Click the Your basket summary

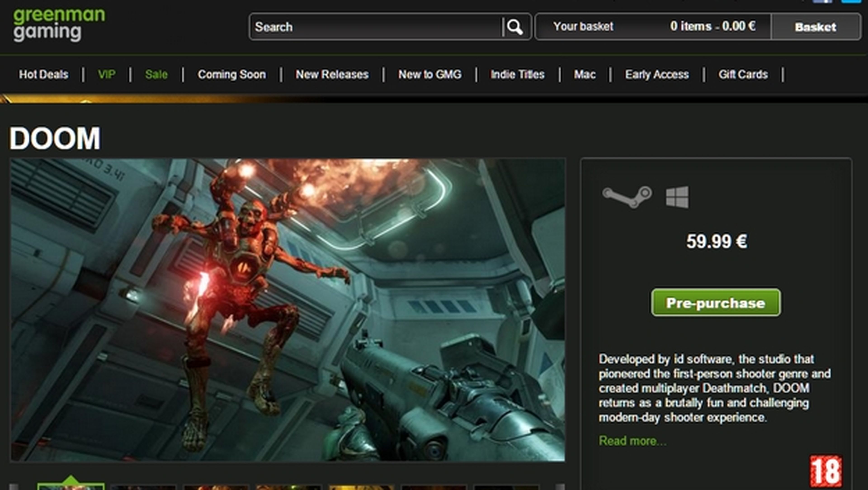click(653, 27)
